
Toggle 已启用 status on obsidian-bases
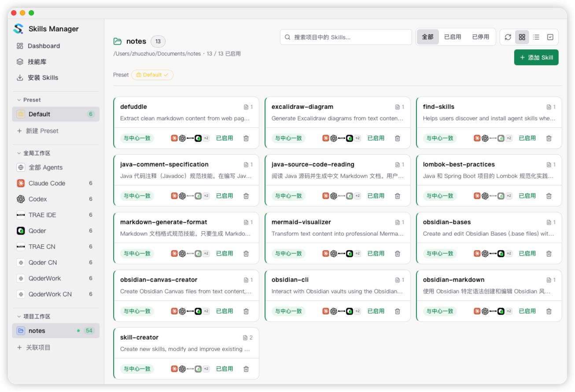527,253
